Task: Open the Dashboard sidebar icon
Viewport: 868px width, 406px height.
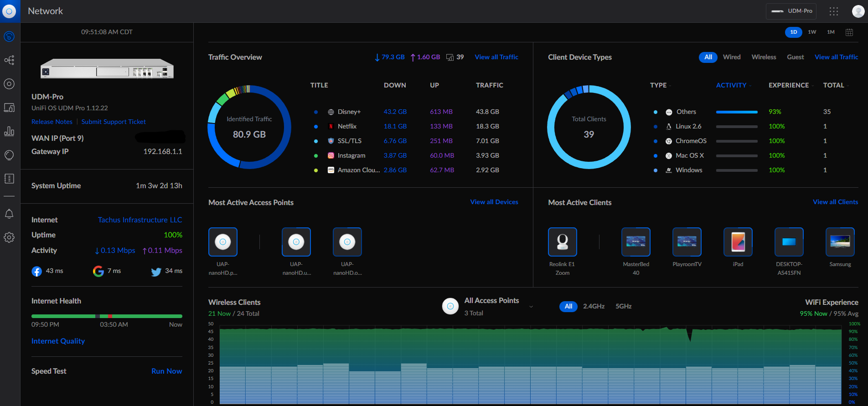Action: (9, 36)
